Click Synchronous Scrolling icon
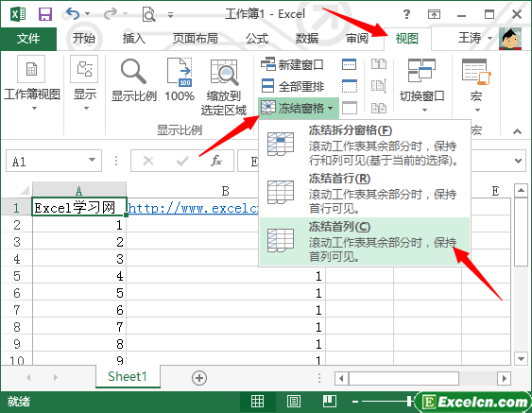532x413 pixels. [x=379, y=86]
